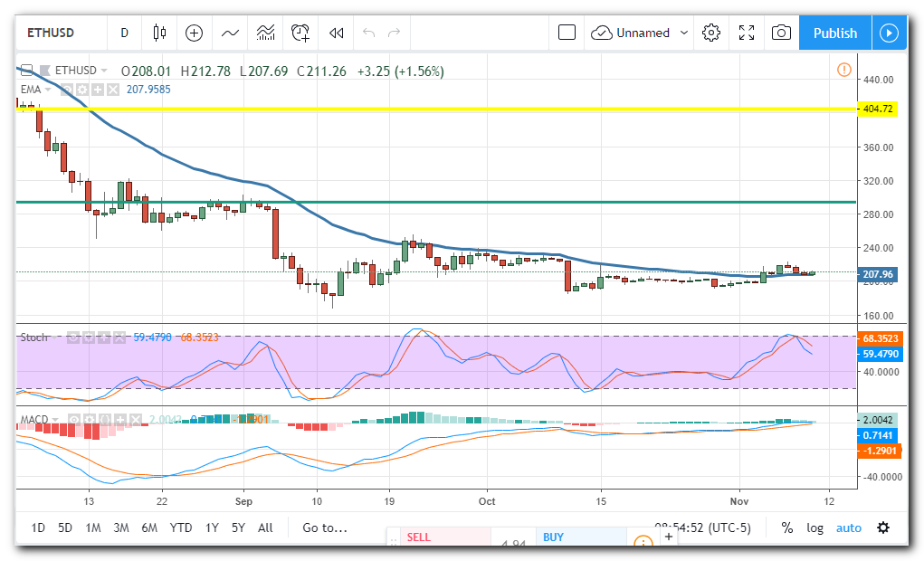Open the candlestick chart style selector

click(x=159, y=33)
